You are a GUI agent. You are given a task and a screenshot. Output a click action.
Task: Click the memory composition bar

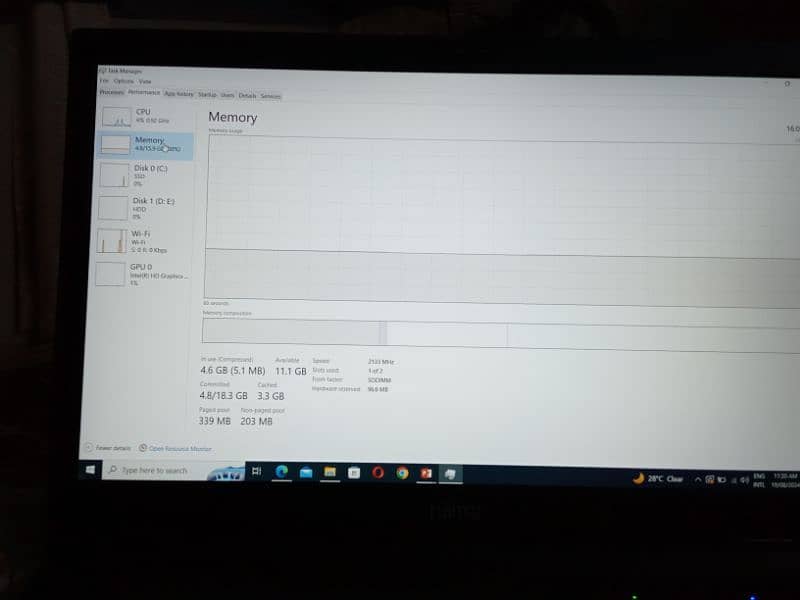(501, 335)
